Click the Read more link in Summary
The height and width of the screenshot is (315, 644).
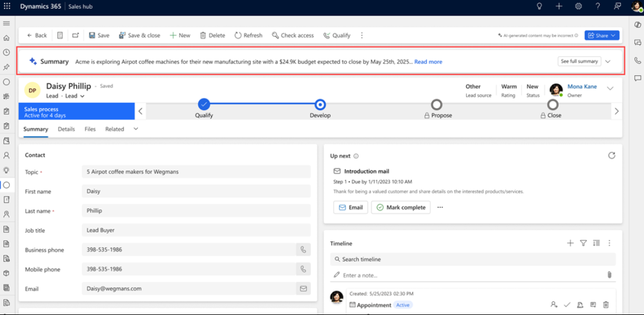click(428, 62)
